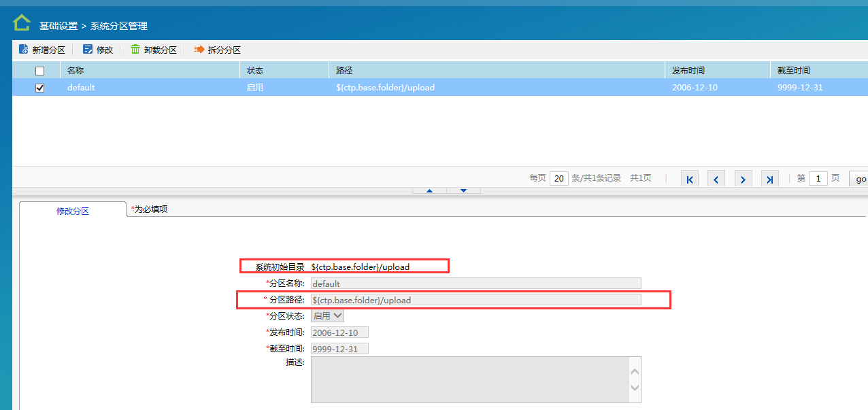Image resolution: width=868 pixels, height=410 pixels.
Task: Click the 卸载分区 trash icon
Action: 135,50
